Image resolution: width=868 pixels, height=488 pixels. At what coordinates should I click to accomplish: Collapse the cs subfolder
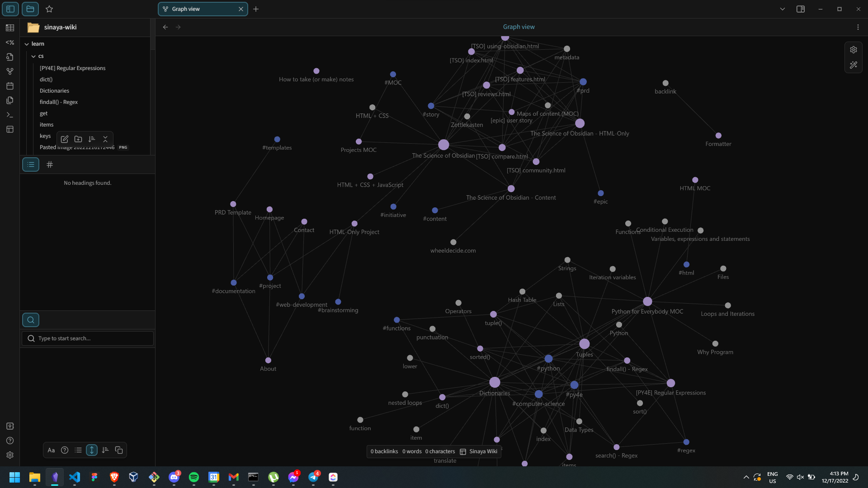click(33, 56)
